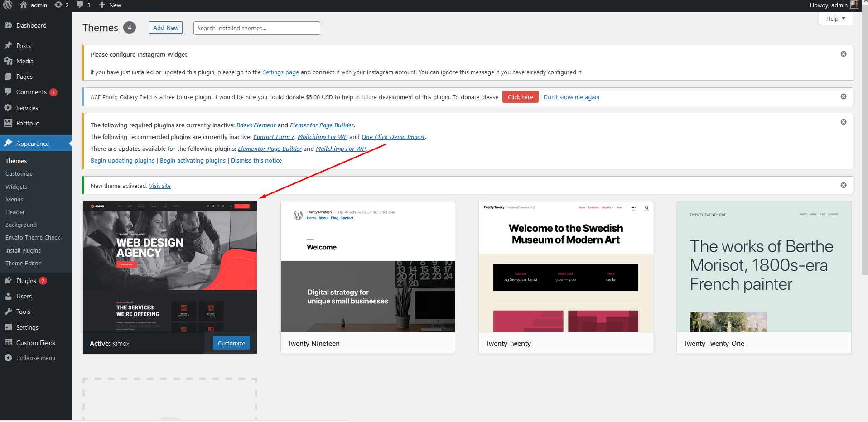Dismiss the New theme activated notice
Image resolution: width=868 pixels, height=422 pixels.
[844, 185]
